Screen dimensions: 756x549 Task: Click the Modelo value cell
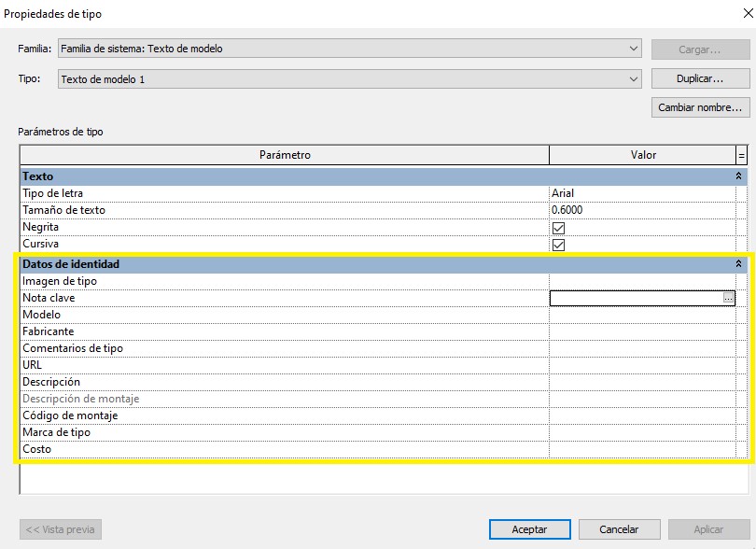coord(642,315)
